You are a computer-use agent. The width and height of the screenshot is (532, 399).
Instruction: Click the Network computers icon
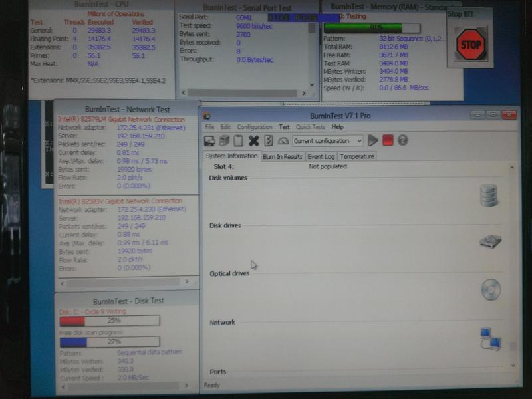491,339
